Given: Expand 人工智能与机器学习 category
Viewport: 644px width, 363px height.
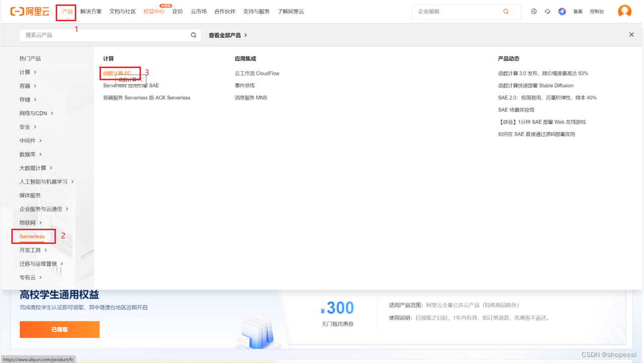Looking at the screenshot, I should [x=46, y=181].
